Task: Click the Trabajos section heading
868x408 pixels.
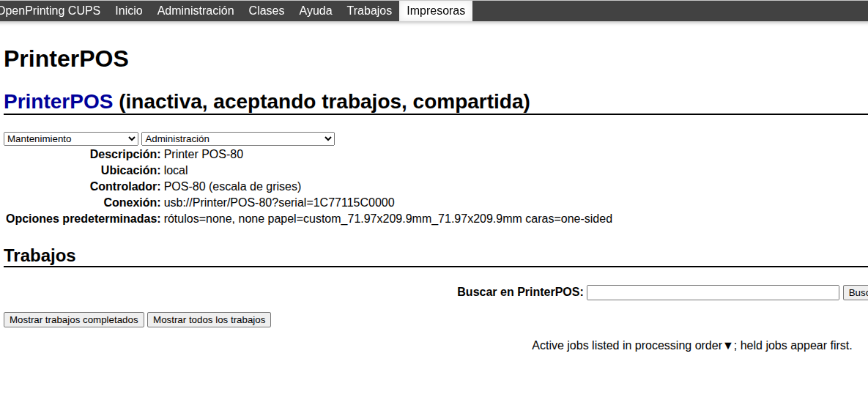Action: click(40, 255)
